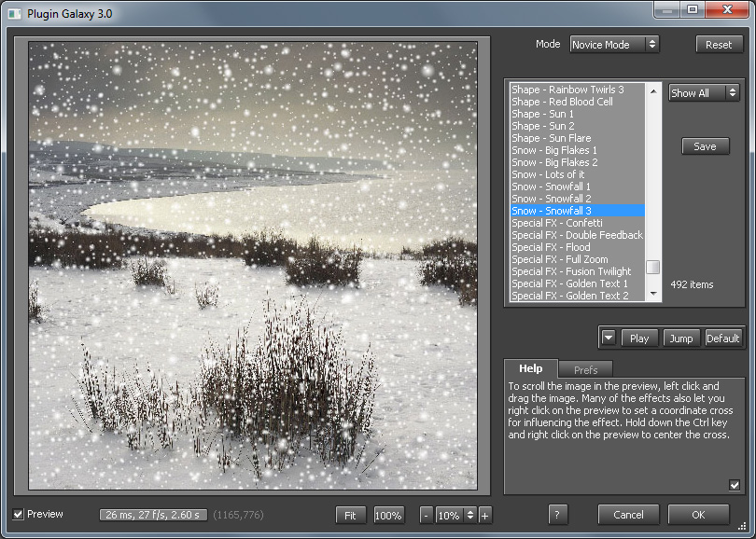This screenshot has width=756, height=539.
Task: Click the plus zoom in button
Action: point(485,515)
